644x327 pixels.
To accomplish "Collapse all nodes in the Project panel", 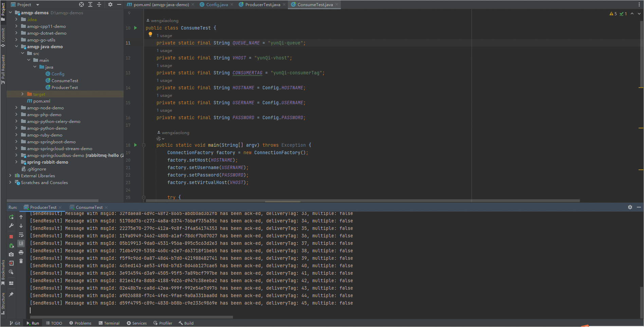I will (x=99, y=4).
